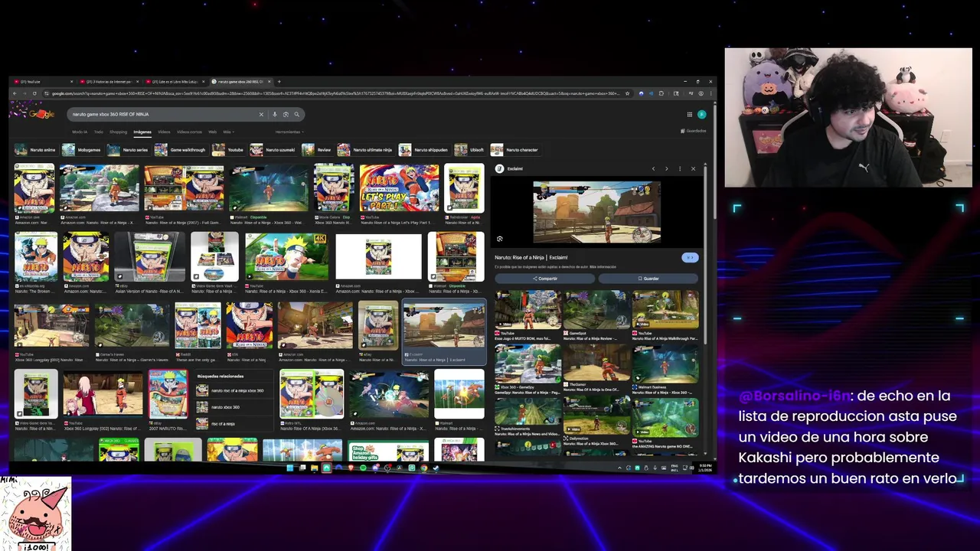Open Windows Start button
This screenshot has width=980, height=551.
pos(290,468)
